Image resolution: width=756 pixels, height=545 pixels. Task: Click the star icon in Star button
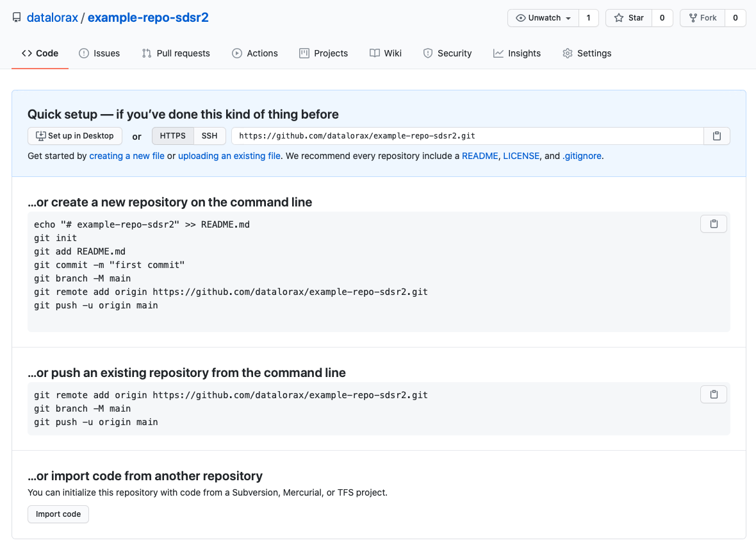[619, 18]
